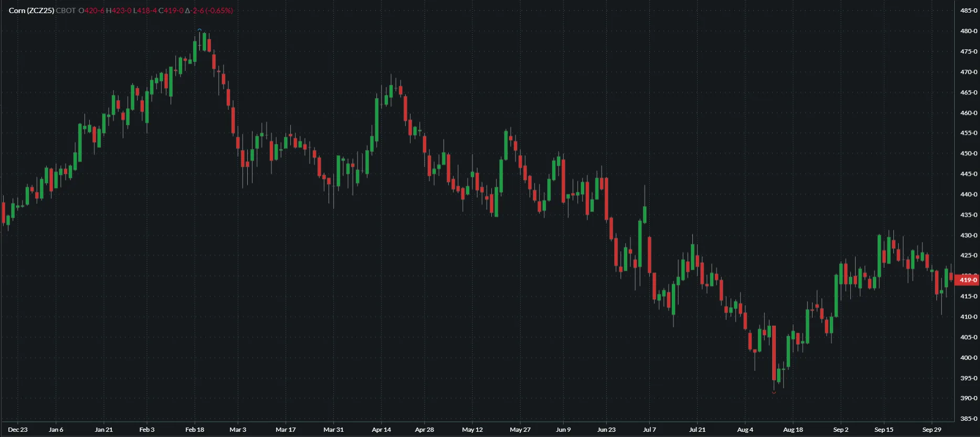Click the Feb 18 date on time axis
980x437 pixels.
pos(195,430)
